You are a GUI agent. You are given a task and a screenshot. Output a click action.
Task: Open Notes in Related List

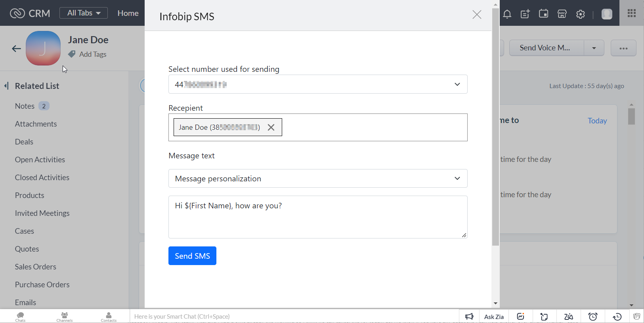25,106
